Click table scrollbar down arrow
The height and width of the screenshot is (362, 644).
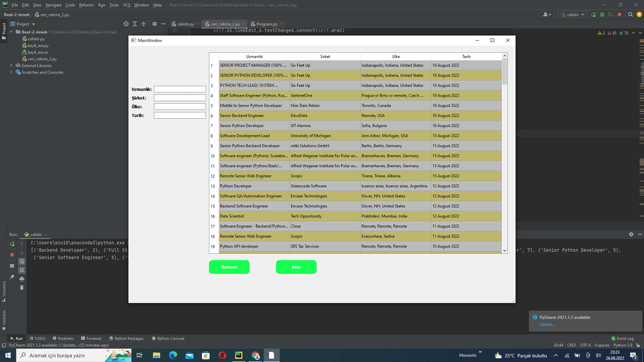point(505,250)
